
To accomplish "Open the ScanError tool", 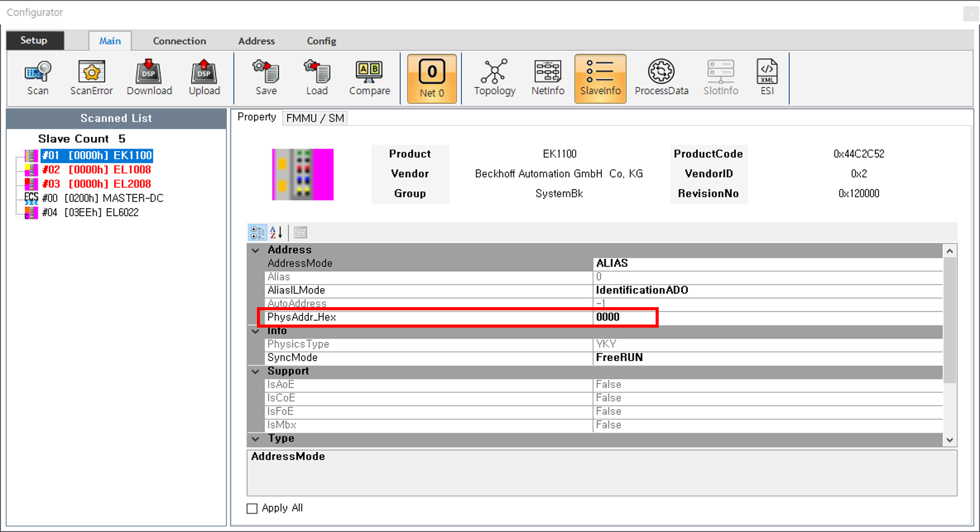I will (91, 78).
